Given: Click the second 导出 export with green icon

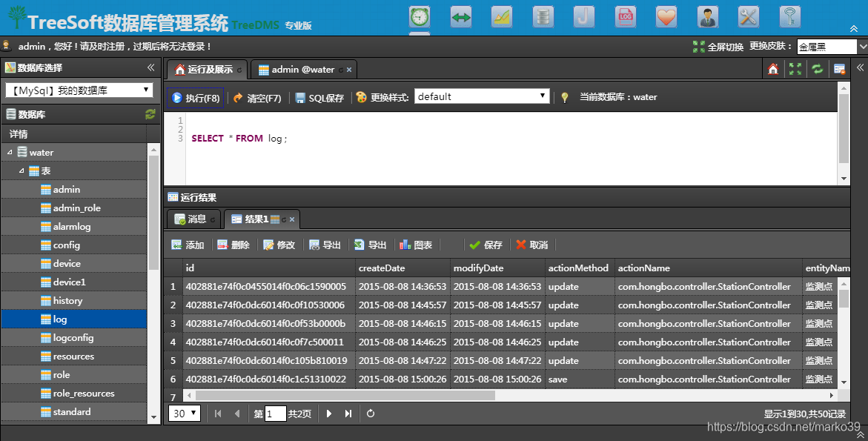Looking at the screenshot, I should click(371, 245).
